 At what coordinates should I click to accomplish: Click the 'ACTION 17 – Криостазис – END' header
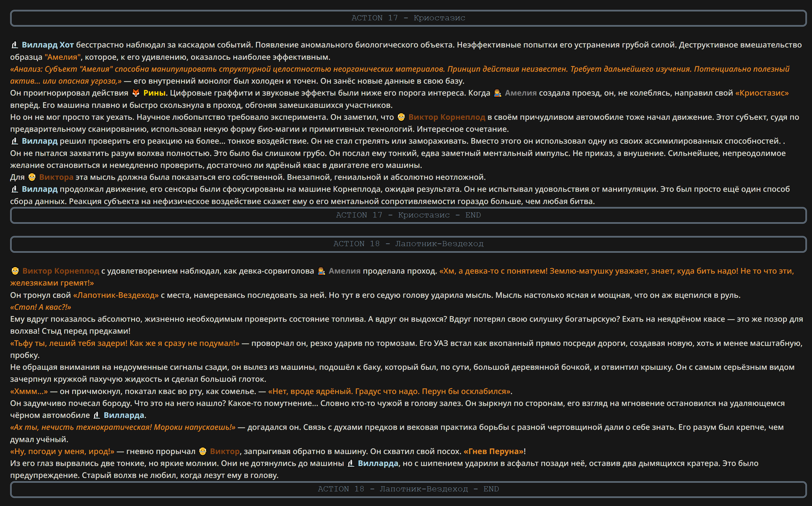point(408,215)
